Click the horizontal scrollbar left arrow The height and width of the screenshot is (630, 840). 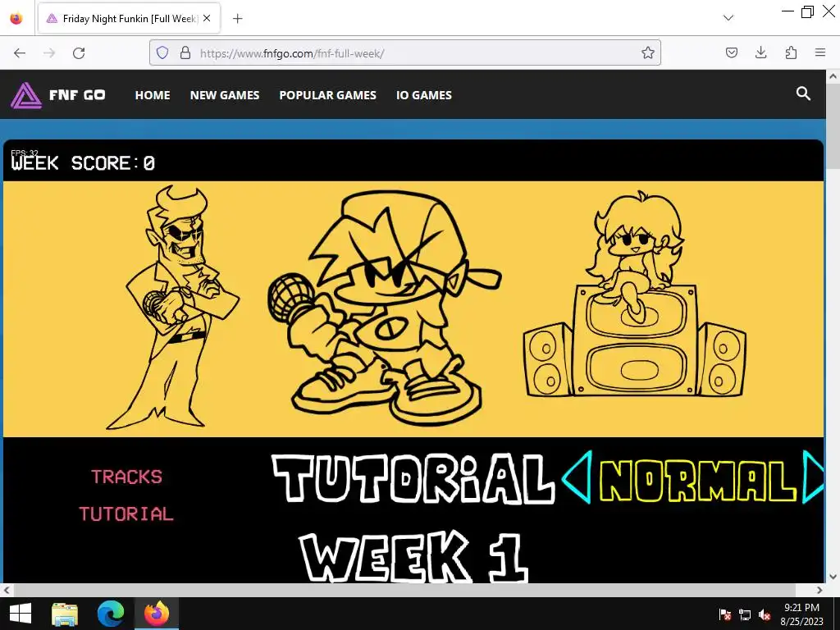(7, 590)
